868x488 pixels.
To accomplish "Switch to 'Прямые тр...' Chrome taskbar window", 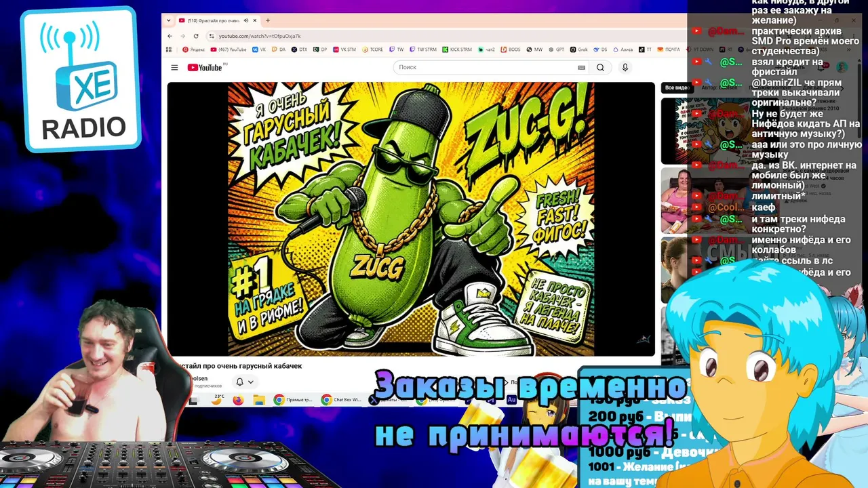I will pos(294,400).
